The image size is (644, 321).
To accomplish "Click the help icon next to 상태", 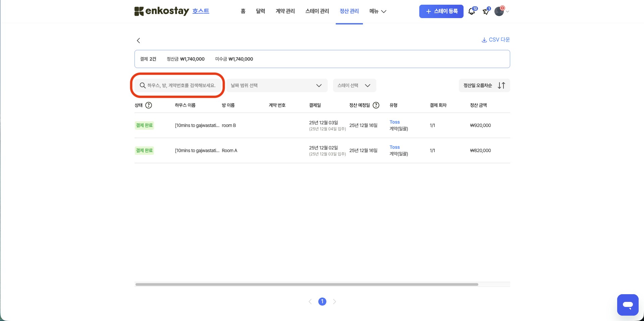I will pos(149,105).
